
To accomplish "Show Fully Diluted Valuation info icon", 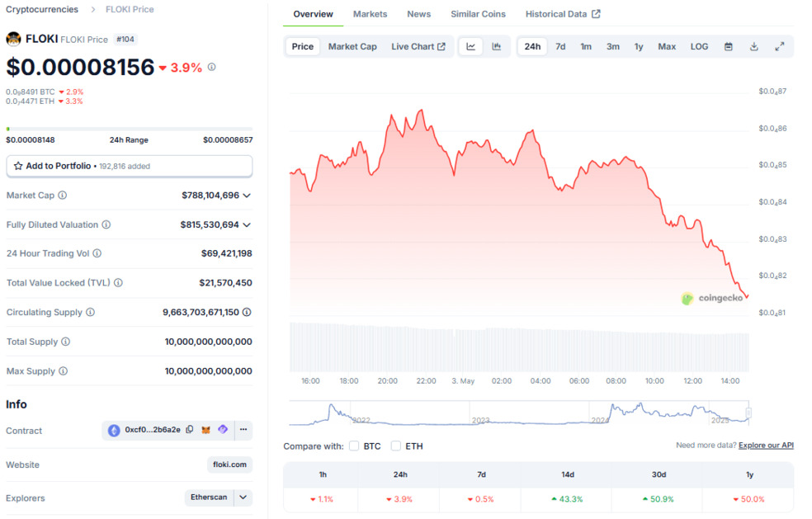I will [106, 224].
